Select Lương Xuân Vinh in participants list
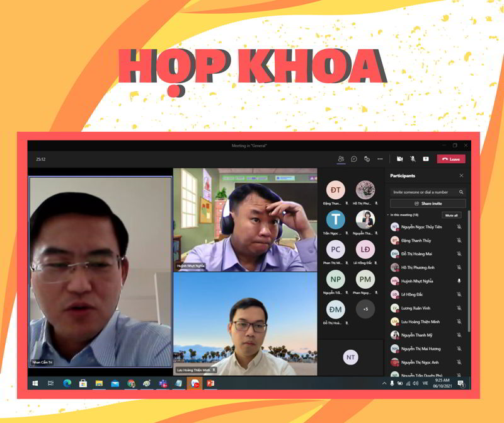Viewport: 504px width, 423px height. [416, 308]
